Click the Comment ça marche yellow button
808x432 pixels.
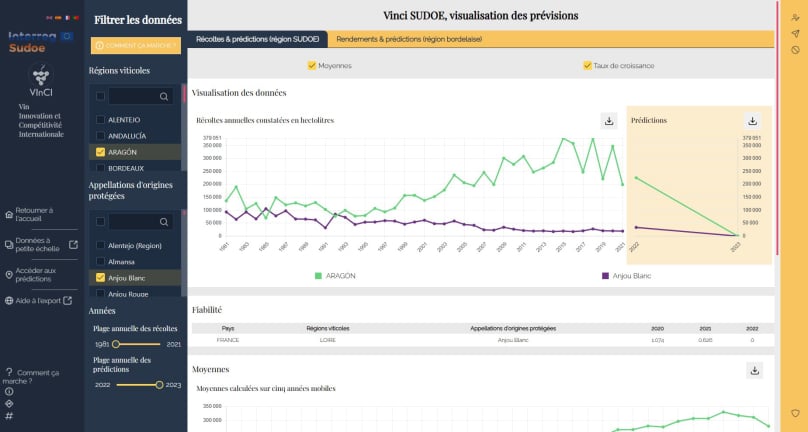(135, 45)
